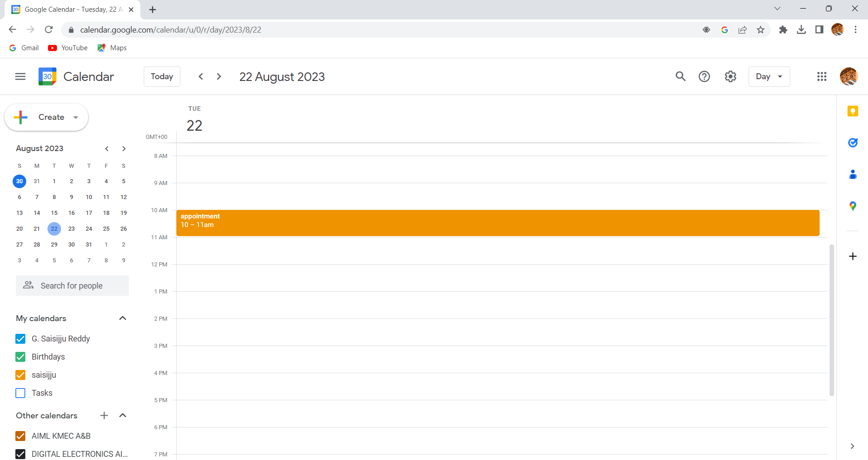The image size is (868, 460).
Task: Open the Gmail bookmark
Action: click(x=24, y=47)
